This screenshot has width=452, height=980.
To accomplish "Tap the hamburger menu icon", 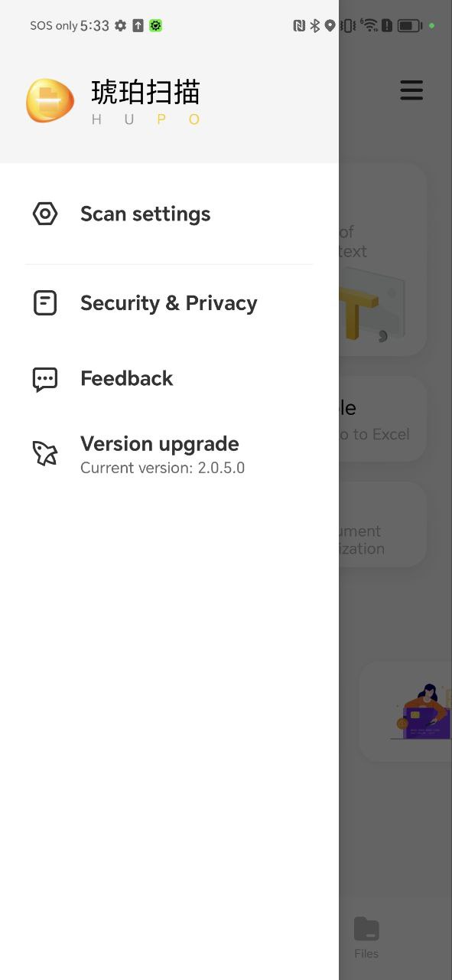I will coord(411,90).
